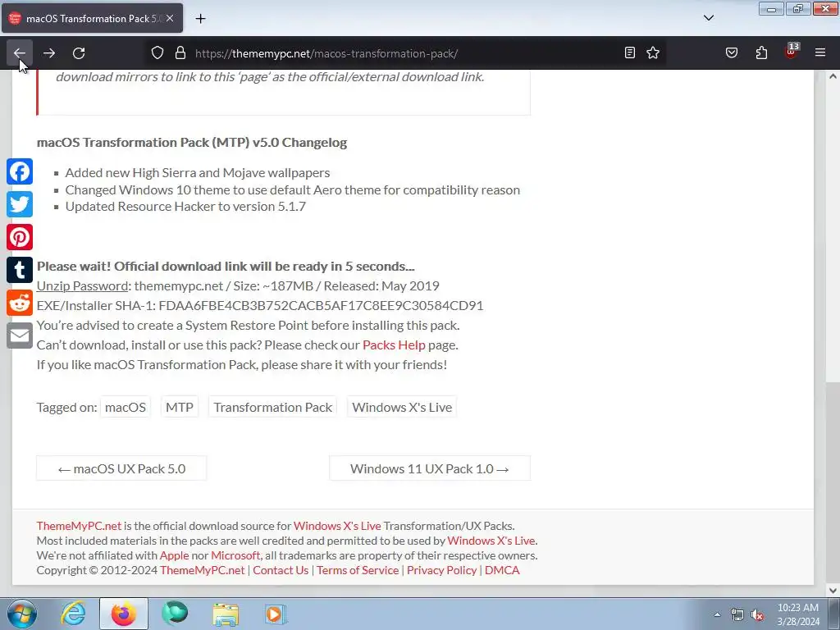Click the SHA-1 hash text line
This screenshot has width=840, height=630.
pyautogui.click(x=260, y=305)
